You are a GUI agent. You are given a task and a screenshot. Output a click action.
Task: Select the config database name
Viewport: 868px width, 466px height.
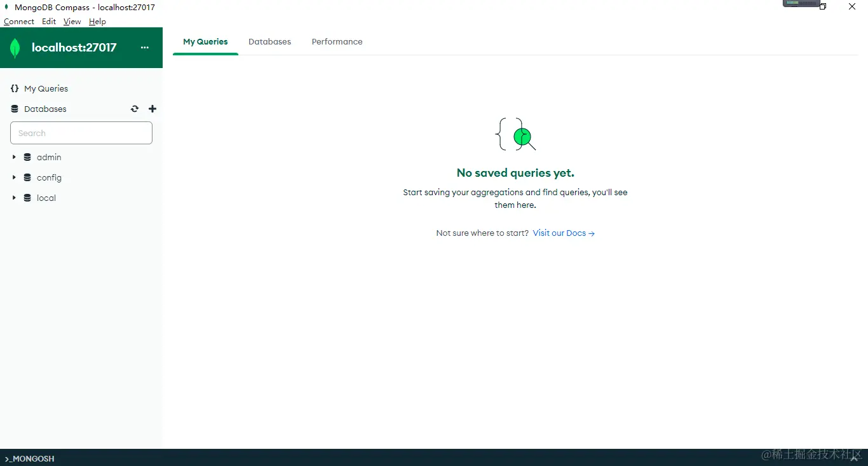pos(49,177)
